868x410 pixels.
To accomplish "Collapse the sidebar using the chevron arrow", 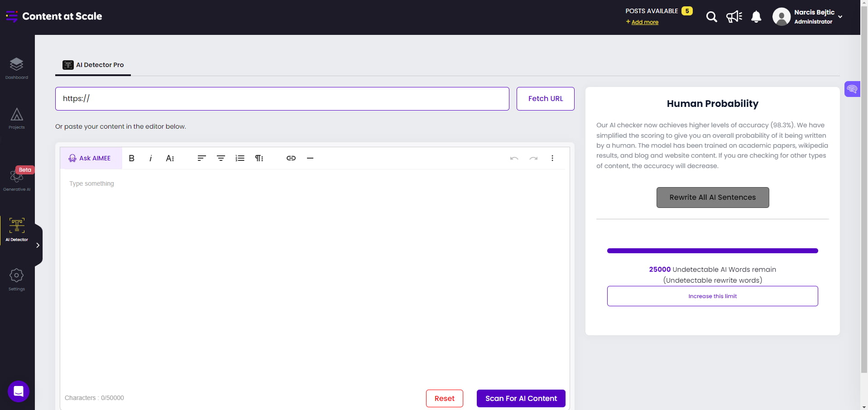I will tap(38, 245).
